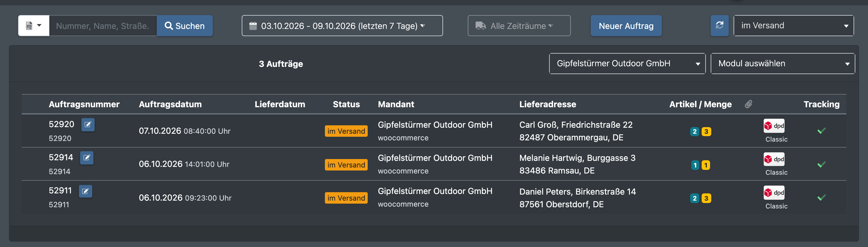Image resolution: width=868 pixels, height=247 pixels.
Task: Sort by Auftragsdatum column header
Action: coord(170,104)
